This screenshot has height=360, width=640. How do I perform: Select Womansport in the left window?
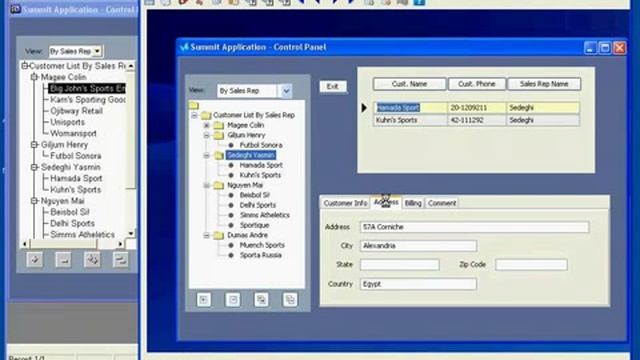tap(73, 133)
